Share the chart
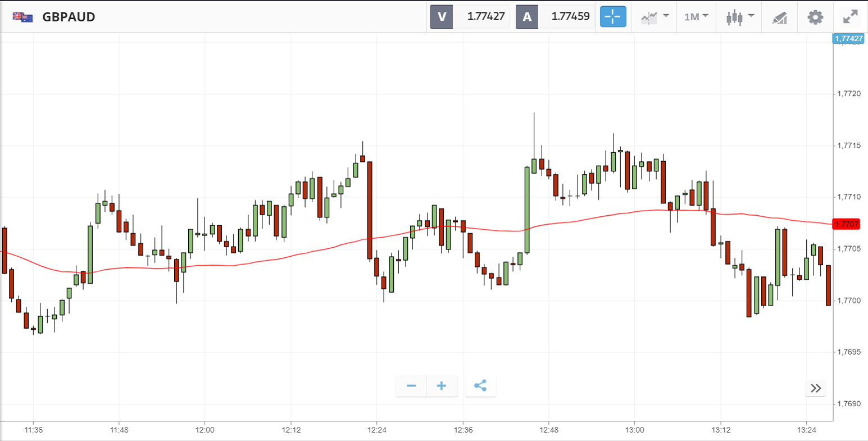868x441 pixels. (x=480, y=386)
